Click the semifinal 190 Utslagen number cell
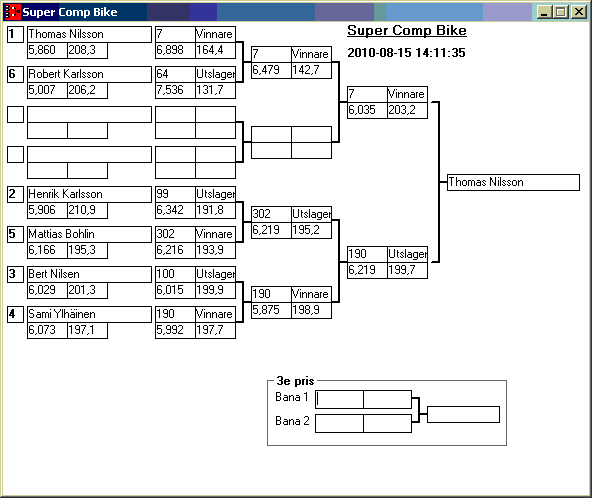Screen dimensions: 592x498 [367, 254]
